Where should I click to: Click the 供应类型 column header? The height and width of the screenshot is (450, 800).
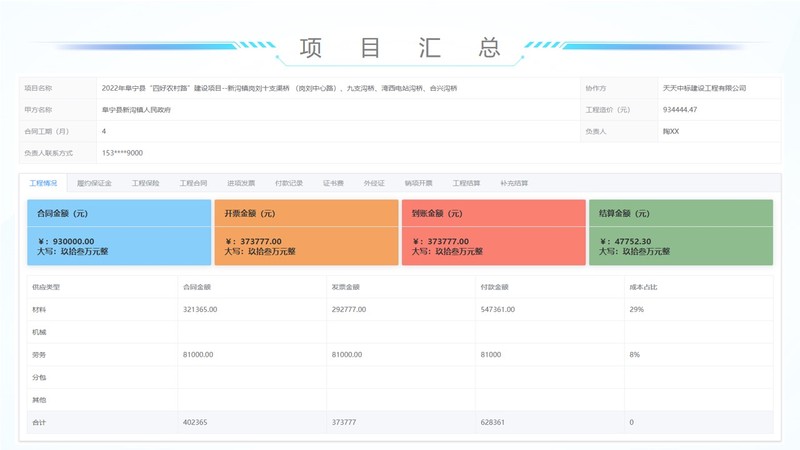46,287
